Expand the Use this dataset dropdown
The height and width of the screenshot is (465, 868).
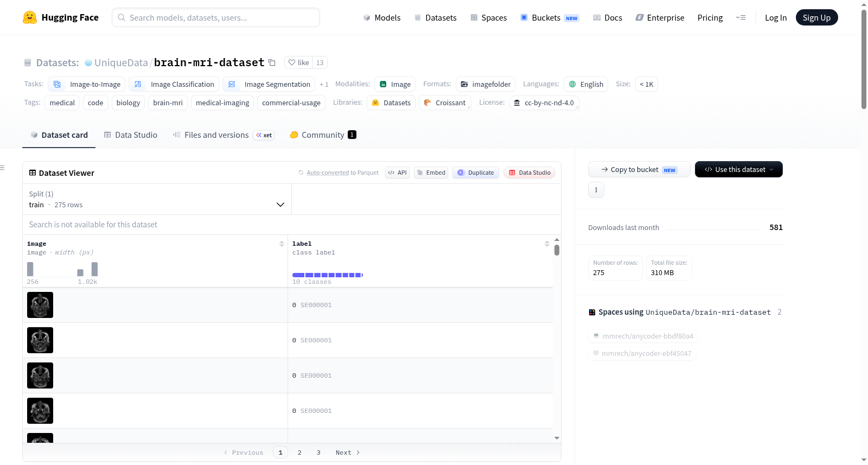739,169
